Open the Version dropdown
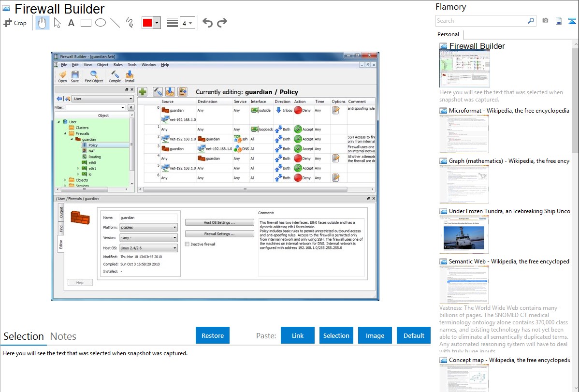Viewport: 579px width, 392px height. 148,237
